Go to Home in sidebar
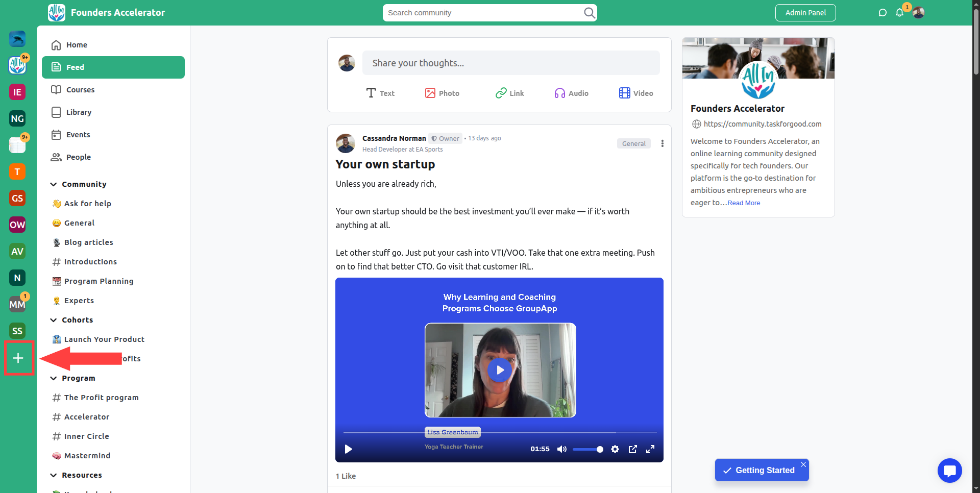 coord(113,45)
